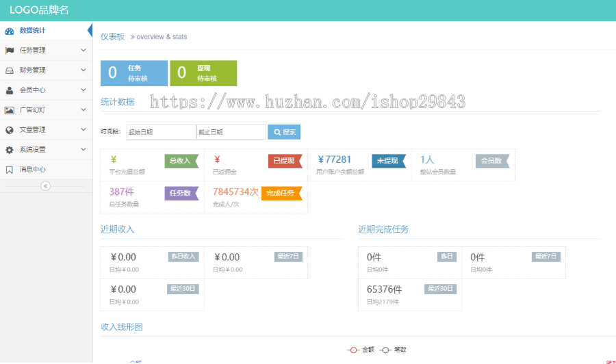
Task: Click the picture icon for 广告幻灯
Action: 10,110
